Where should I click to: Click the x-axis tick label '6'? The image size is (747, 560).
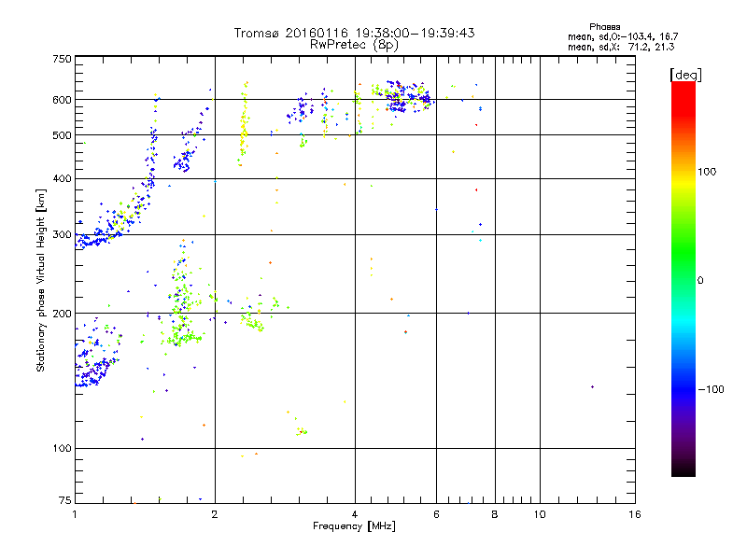point(436,514)
